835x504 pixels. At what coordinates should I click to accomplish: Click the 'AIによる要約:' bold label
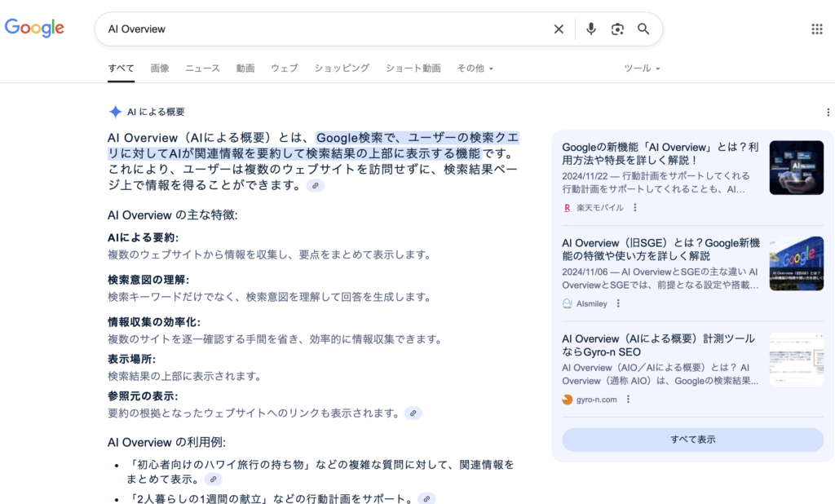point(144,237)
